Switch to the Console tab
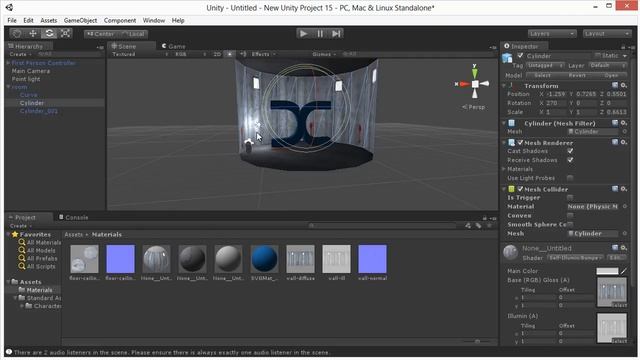Image resolution: width=640 pixels, height=360 pixels. click(x=73, y=217)
